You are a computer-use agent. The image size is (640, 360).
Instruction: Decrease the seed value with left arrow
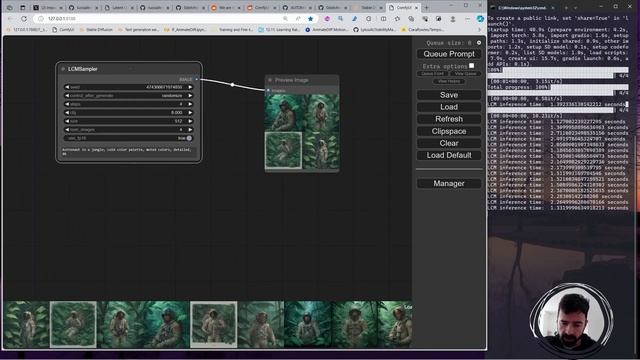click(x=67, y=87)
